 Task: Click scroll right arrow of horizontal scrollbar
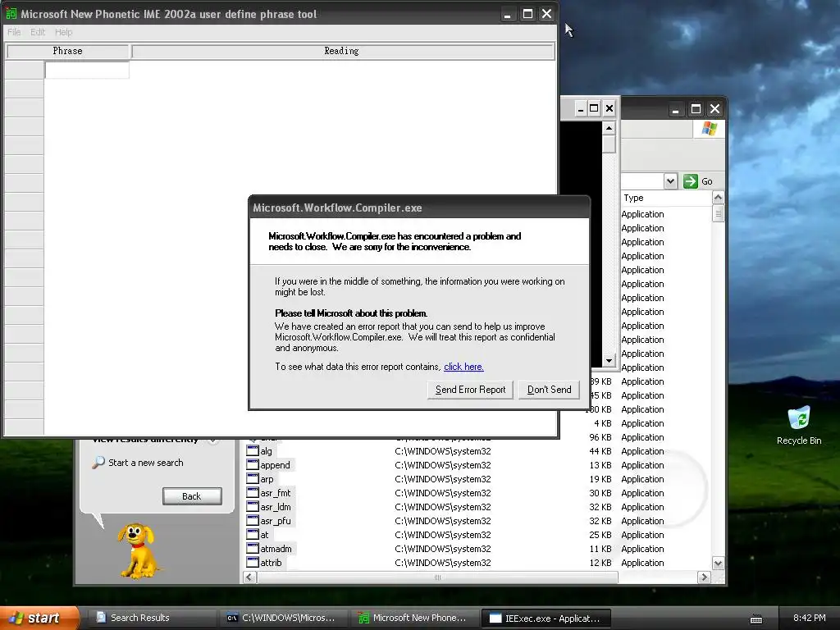[x=704, y=577]
